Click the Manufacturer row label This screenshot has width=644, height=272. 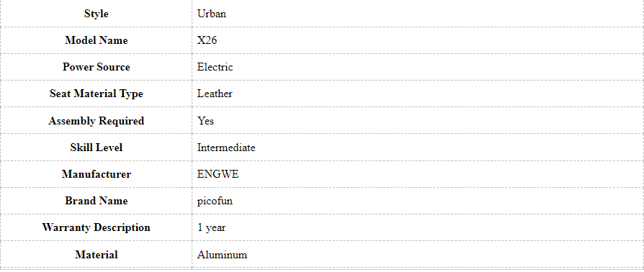96,174
